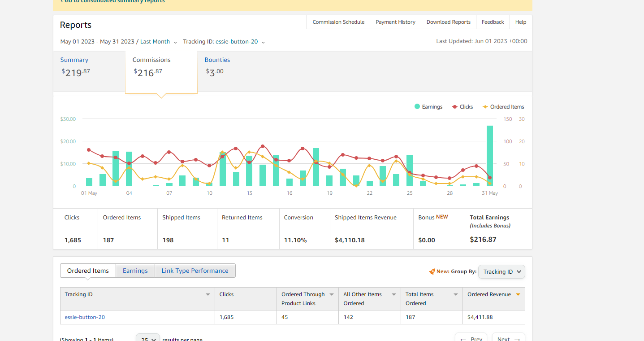Sort by Tracking ID column arrow

[x=208, y=295]
